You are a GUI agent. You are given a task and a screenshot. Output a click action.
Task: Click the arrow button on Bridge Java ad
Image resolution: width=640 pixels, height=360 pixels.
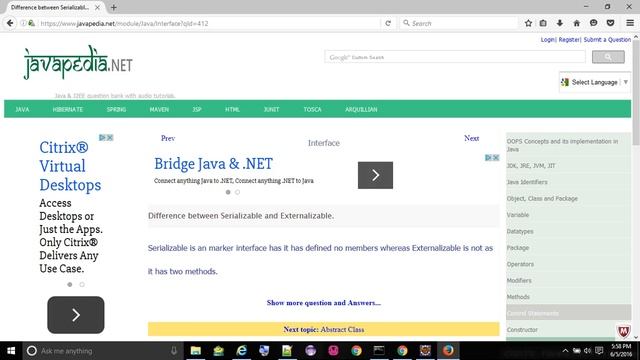pyautogui.click(x=376, y=175)
